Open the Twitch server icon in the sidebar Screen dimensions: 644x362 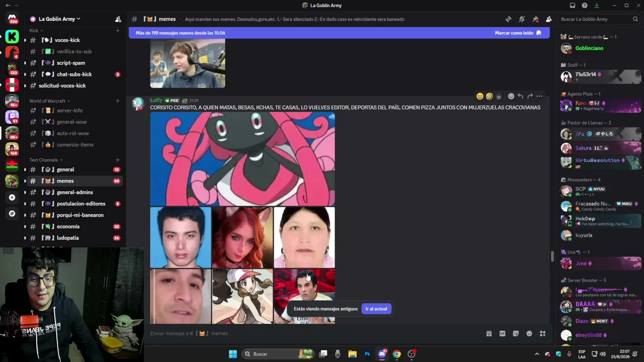pyautogui.click(x=12, y=117)
